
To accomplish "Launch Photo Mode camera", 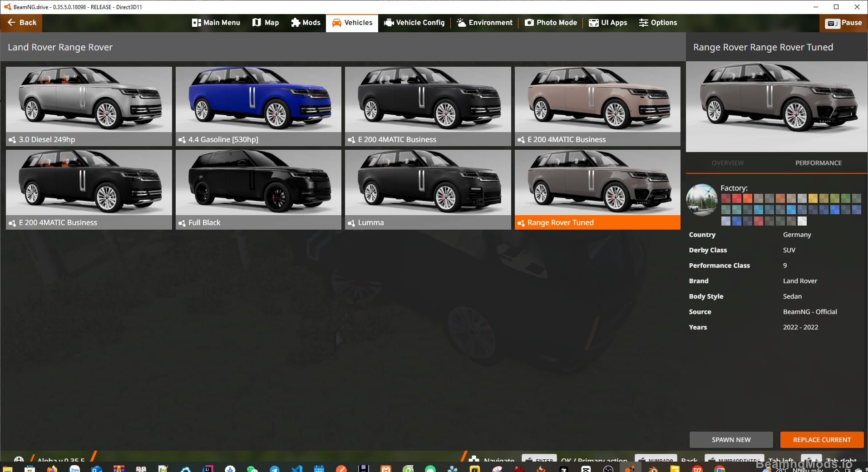I will click(551, 22).
